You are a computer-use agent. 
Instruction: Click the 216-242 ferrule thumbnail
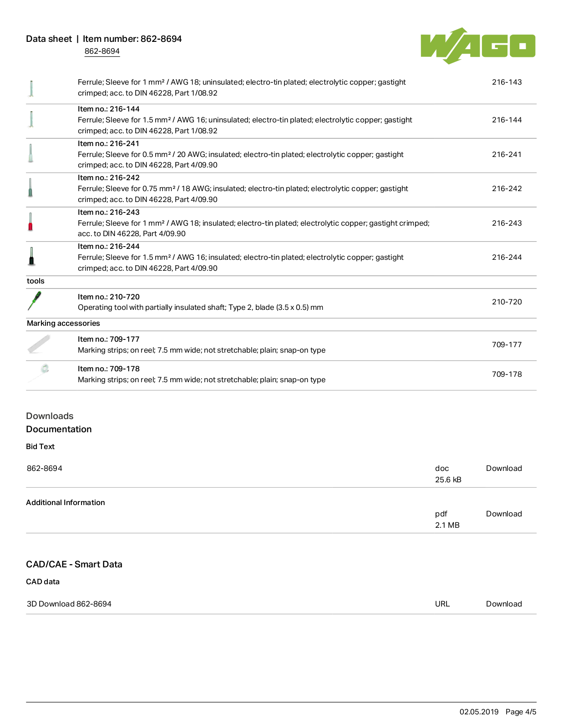(x=30, y=187)
